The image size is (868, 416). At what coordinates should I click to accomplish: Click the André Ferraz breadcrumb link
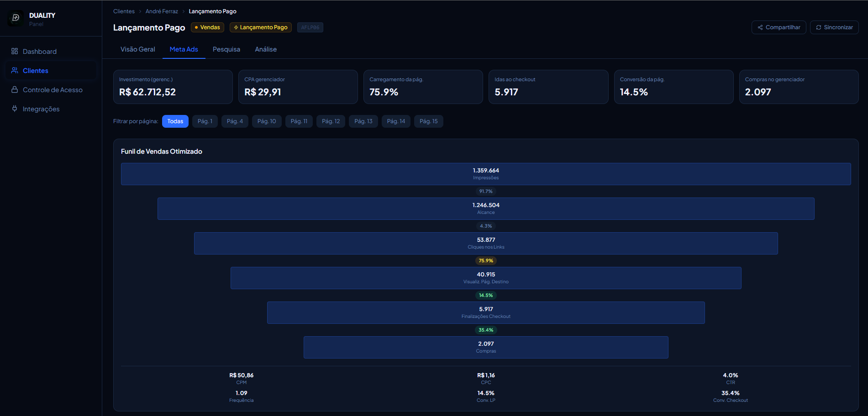162,11
